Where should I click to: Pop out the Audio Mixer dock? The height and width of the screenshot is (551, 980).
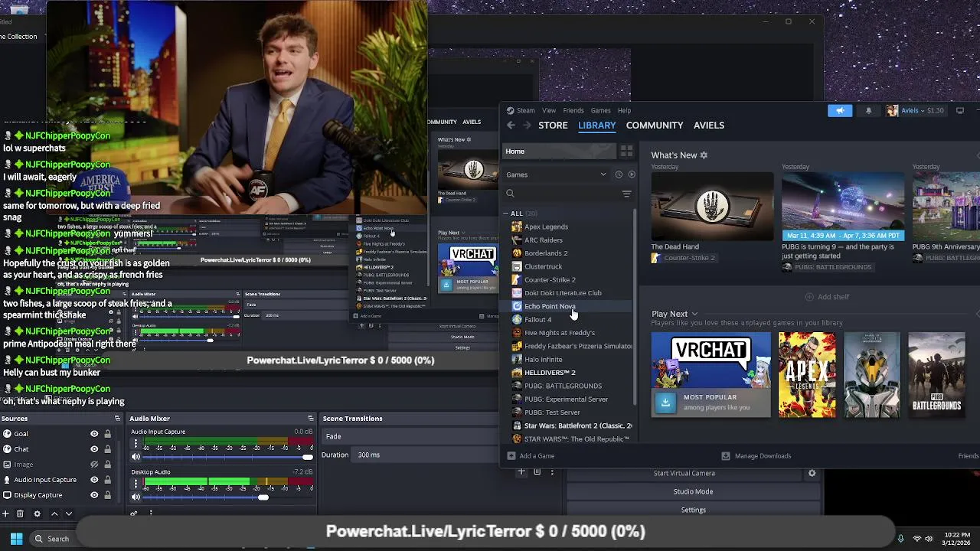tap(311, 419)
